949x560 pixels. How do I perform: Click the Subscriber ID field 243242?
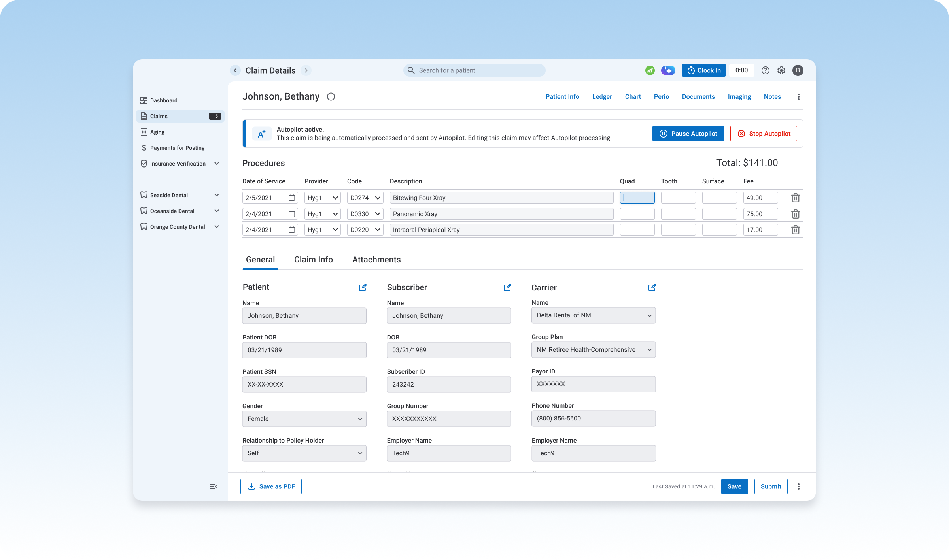(x=449, y=385)
